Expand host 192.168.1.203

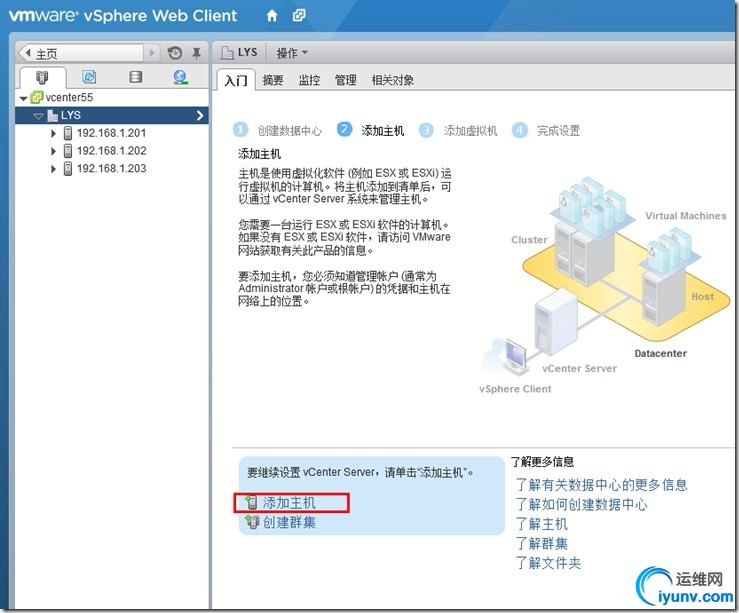53,169
